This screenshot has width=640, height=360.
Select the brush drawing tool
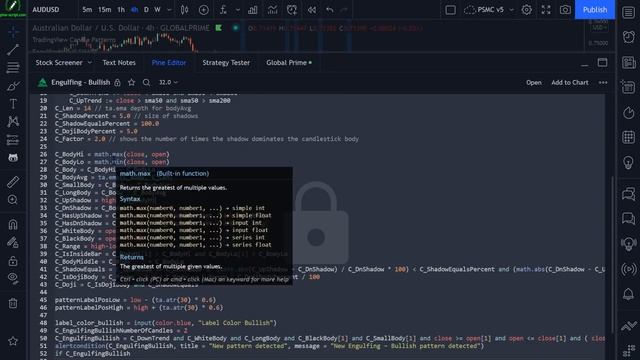(13, 86)
